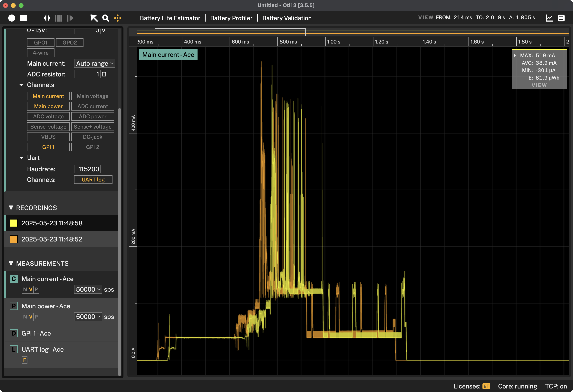Toggle the GPO2 button
This screenshot has width=573, height=392.
(x=70, y=42)
